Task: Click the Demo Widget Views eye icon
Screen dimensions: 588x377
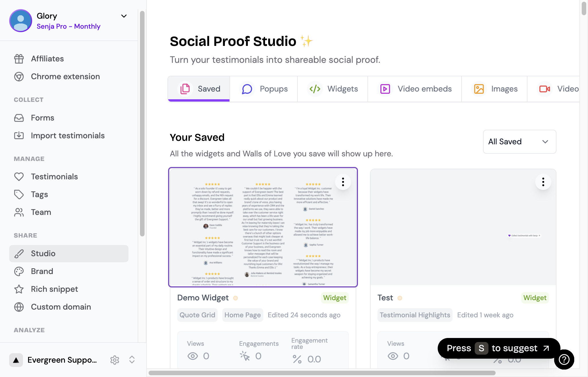Action: [193, 356]
